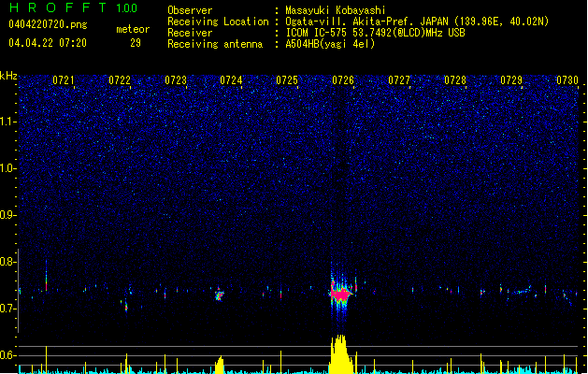Click the kHz axis unit label
Image resolution: width=588 pixels, height=374 pixels.
(8, 76)
